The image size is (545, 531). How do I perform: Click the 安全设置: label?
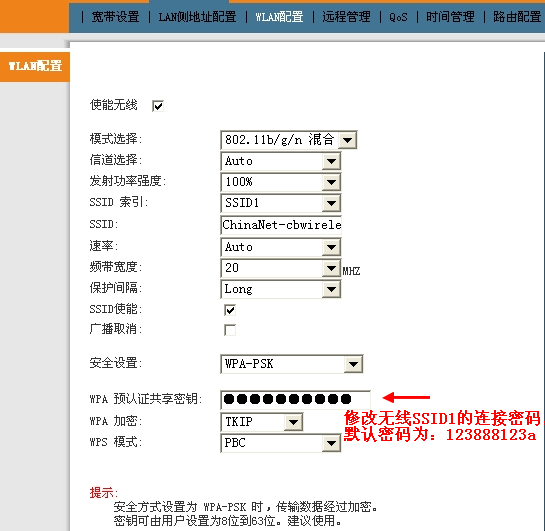(116, 363)
